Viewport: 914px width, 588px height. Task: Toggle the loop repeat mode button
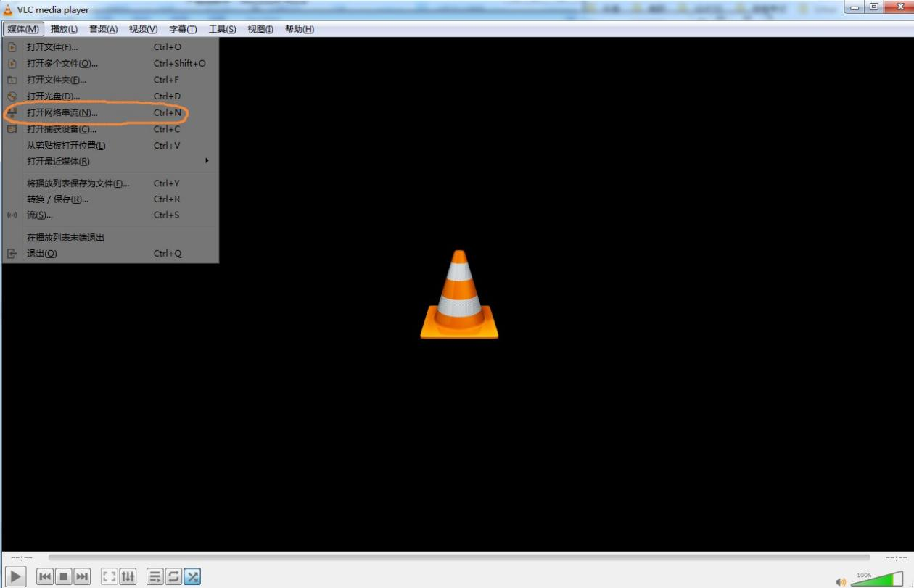pyautogui.click(x=174, y=576)
